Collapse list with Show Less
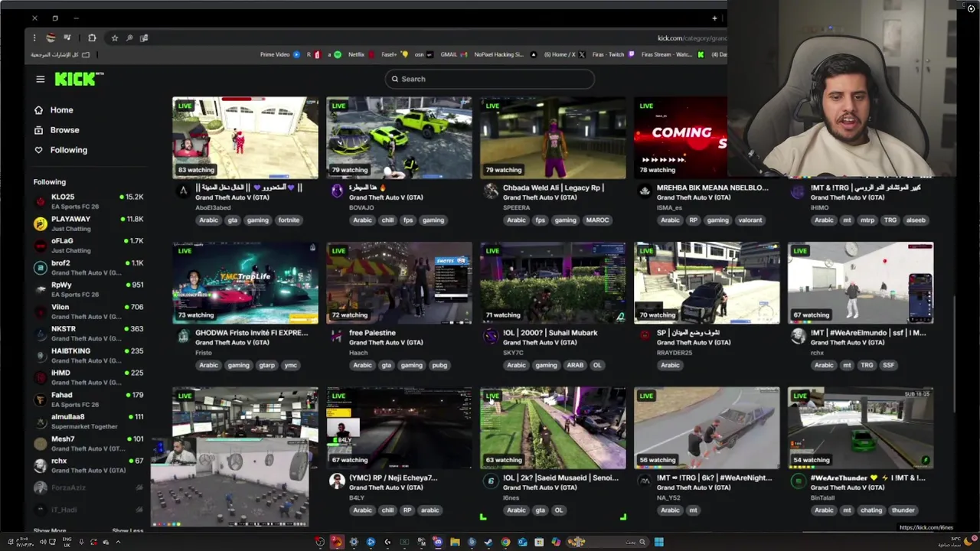The image size is (980, 551). (x=127, y=530)
